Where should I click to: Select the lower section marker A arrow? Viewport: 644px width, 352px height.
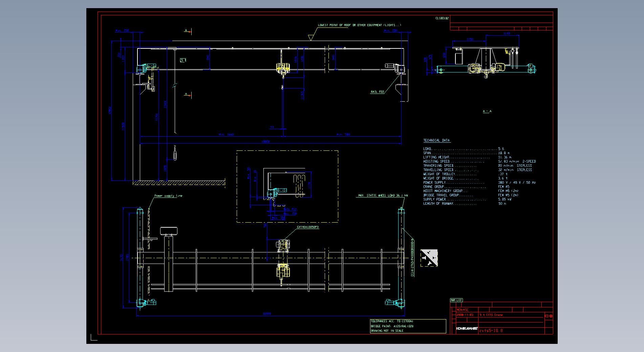tap(188, 95)
